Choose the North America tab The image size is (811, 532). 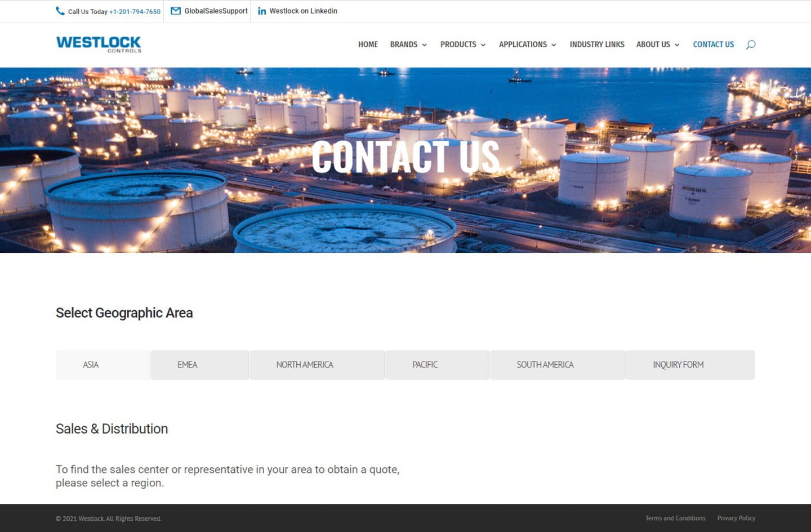pos(305,365)
